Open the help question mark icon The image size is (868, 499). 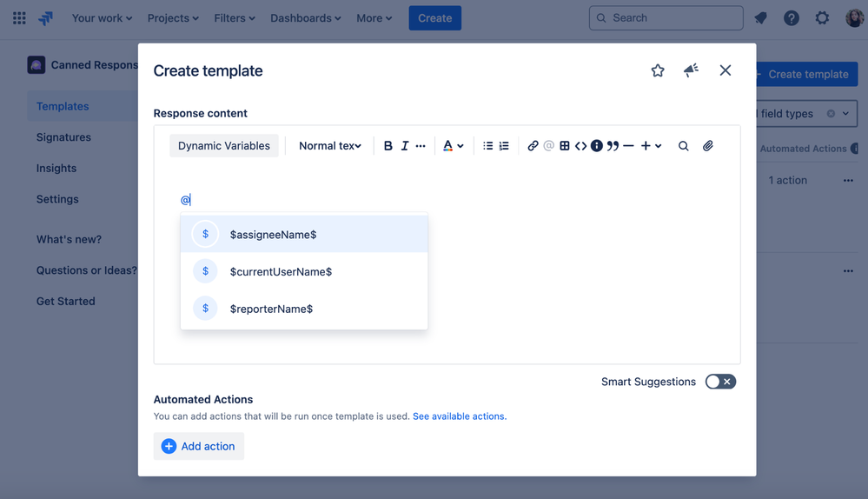tap(791, 18)
